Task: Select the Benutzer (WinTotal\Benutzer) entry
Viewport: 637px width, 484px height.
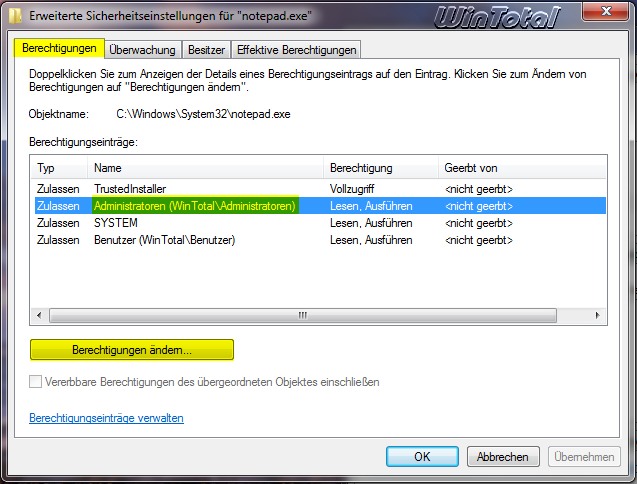Action: tap(321, 240)
